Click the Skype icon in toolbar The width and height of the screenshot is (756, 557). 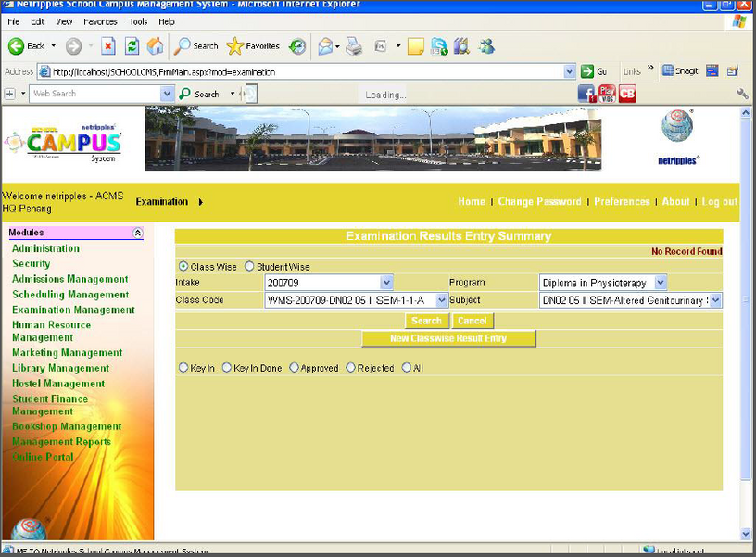pyautogui.click(x=439, y=46)
